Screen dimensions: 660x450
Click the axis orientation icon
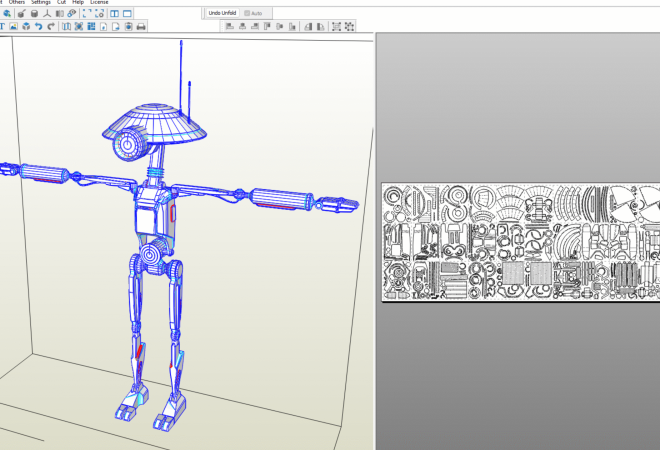48,13
